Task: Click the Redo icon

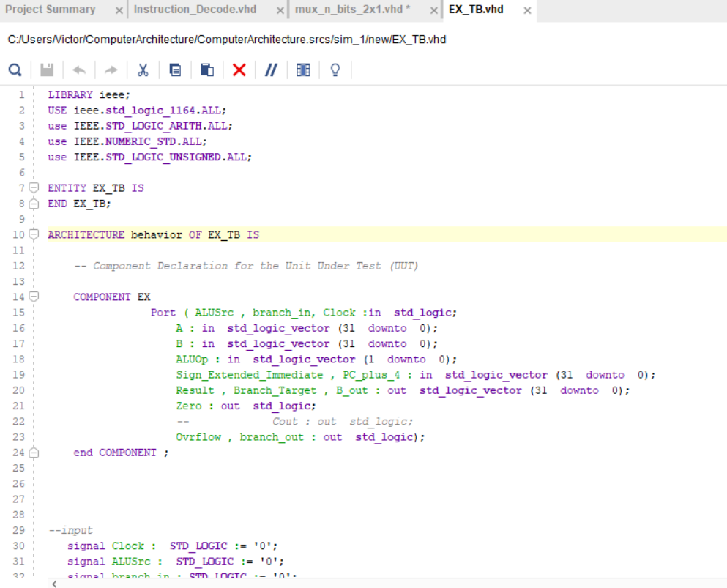Action: pyautogui.click(x=110, y=70)
